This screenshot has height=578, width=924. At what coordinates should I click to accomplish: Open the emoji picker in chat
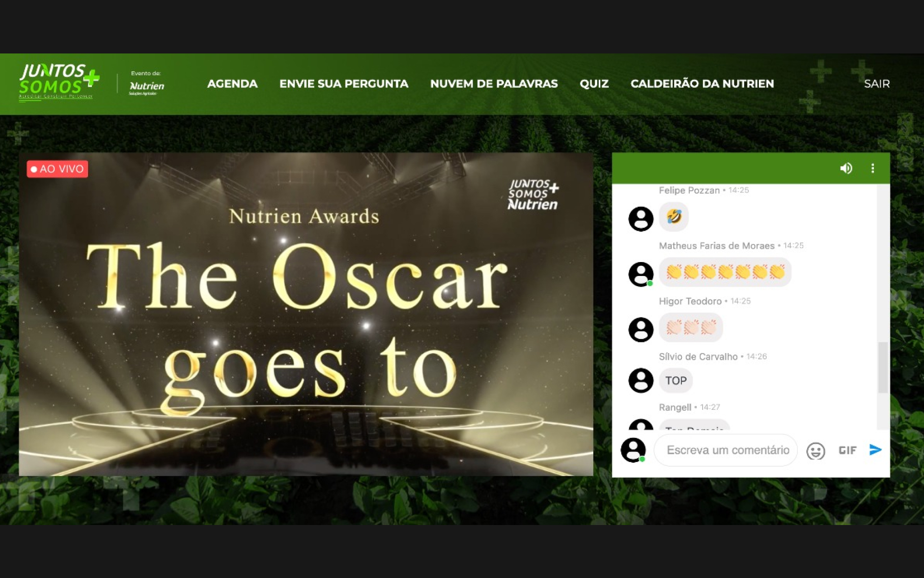pos(815,451)
